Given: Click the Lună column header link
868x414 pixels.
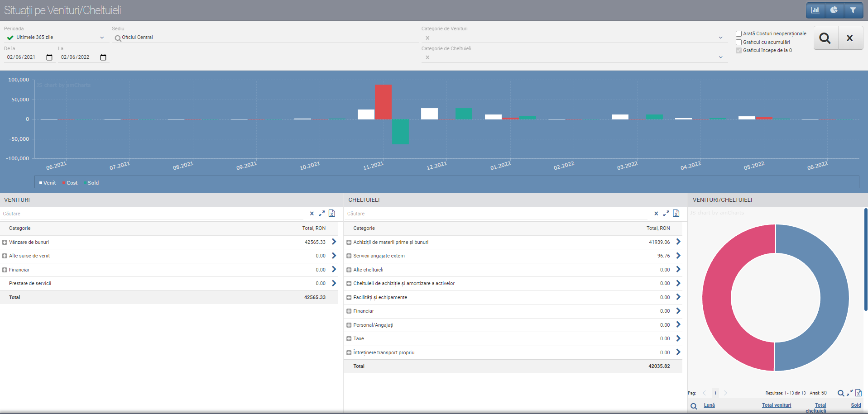Looking at the screenshot, I should pos(709,405).
